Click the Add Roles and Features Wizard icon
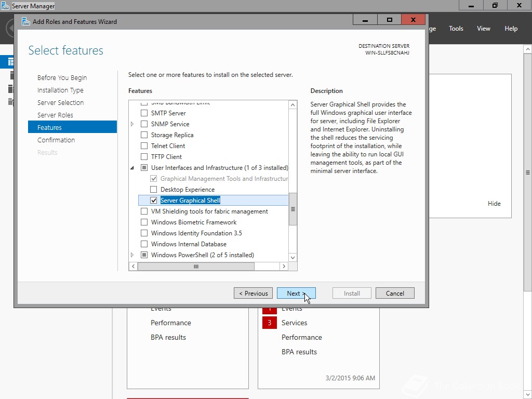This screenshot has width=532, height=399. [26, 21]
